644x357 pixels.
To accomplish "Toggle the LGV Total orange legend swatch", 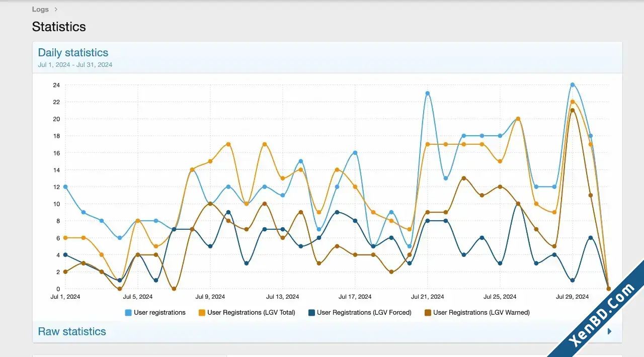I will (202, 313).
